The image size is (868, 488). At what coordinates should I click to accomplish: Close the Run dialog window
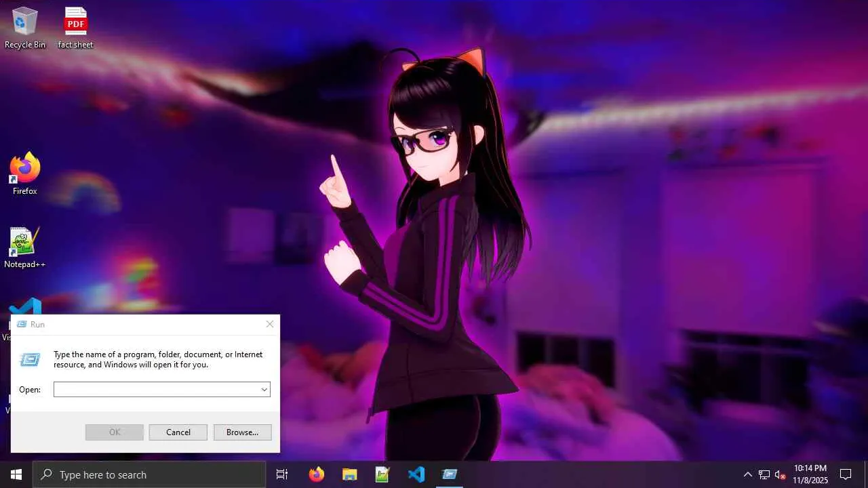coord(270,325)
